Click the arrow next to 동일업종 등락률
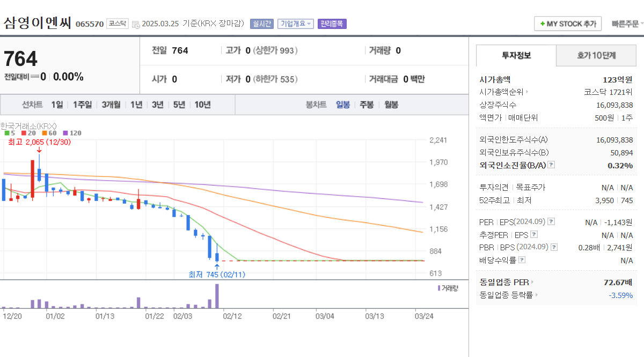Viewport: 644px width, 357px height. [536, 295]
